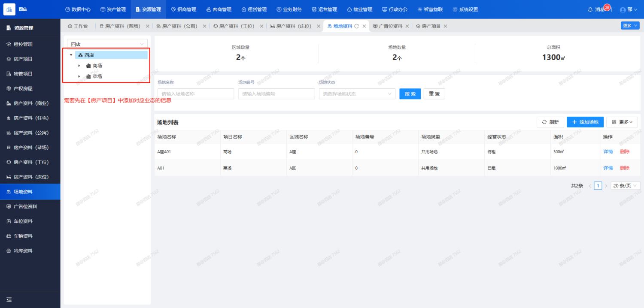Open the 更多 tabs dropdown at top right
Image resolution: width=644 pixels, height=308 pixels.
[630, 26]
